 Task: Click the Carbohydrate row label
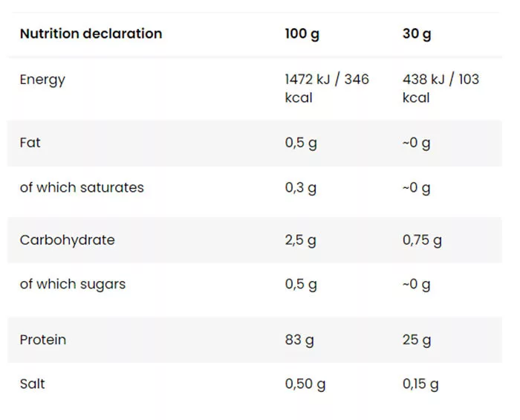(x=68, y=240)
